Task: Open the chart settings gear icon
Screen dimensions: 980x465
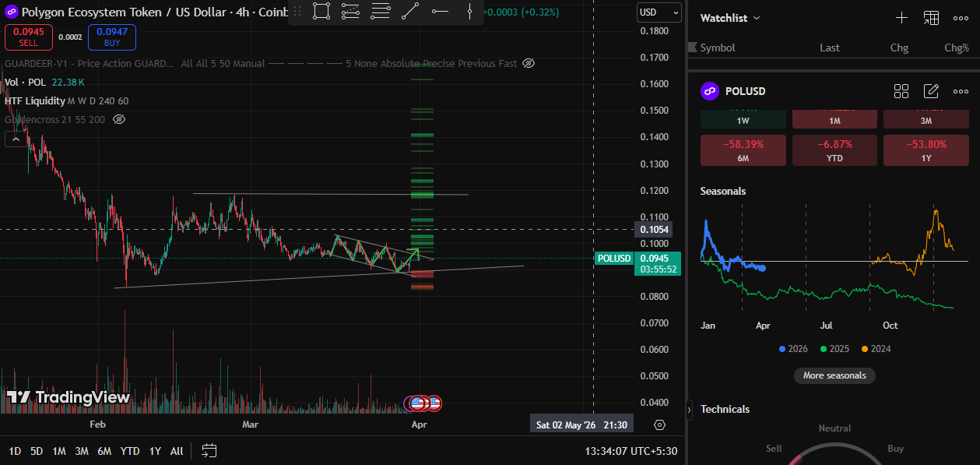Action: point(660,424)
